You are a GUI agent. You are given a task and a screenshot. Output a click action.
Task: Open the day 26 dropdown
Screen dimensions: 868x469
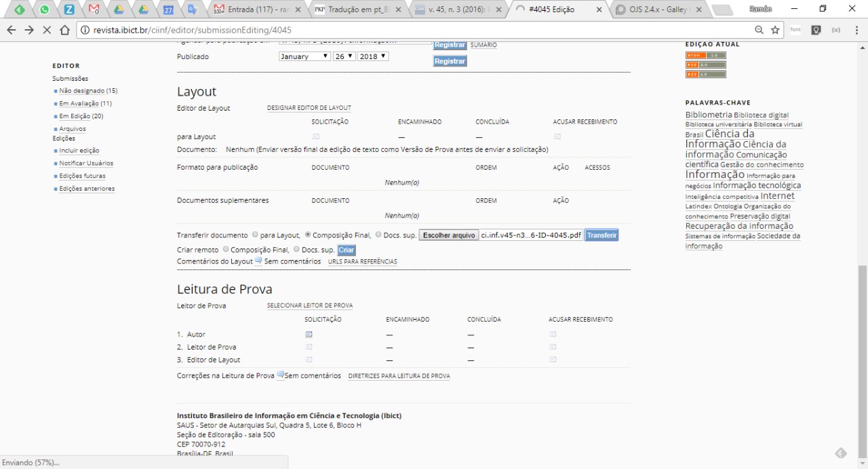(344, 56)
